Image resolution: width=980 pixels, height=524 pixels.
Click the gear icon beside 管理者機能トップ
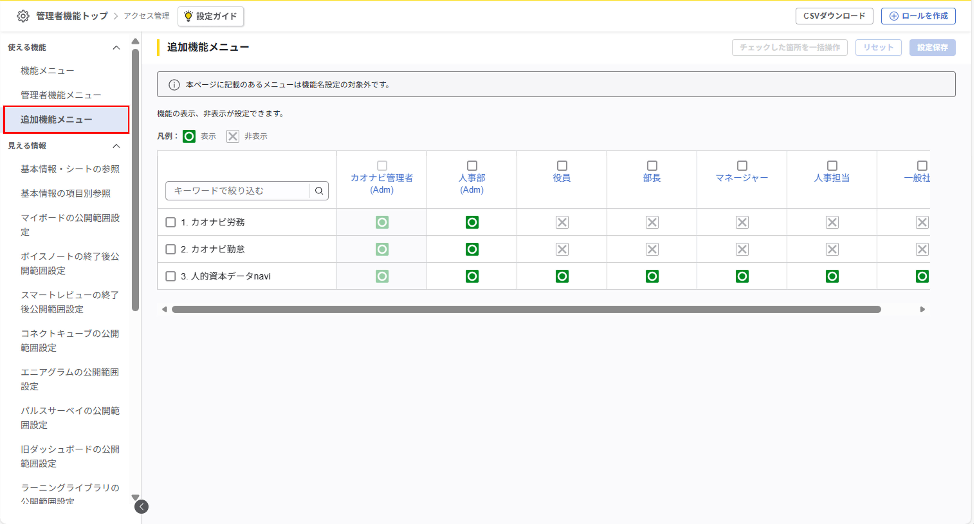[23, 16]
